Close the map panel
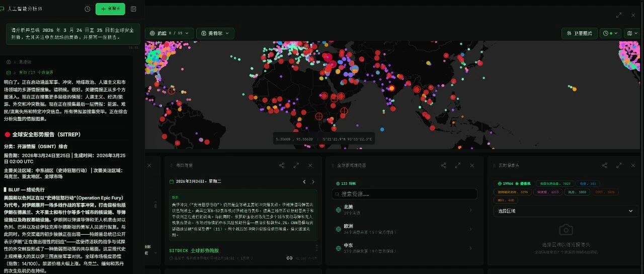The width and height of the screenshot is (644, 274). coord(633,15)
